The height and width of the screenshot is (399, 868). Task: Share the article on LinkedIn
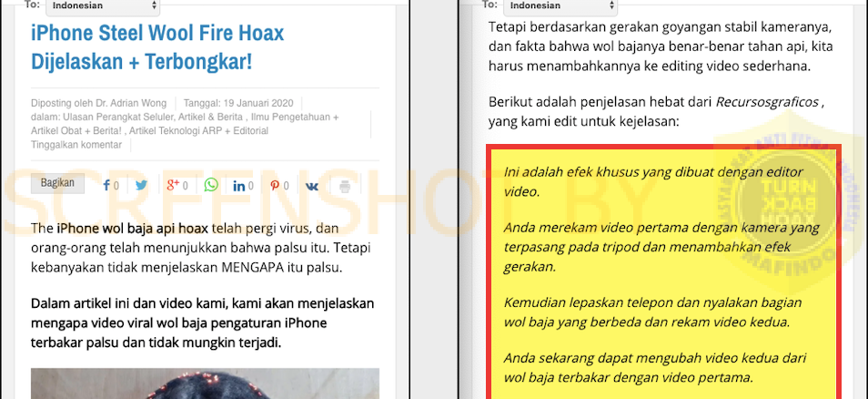(x=243, y=186)
